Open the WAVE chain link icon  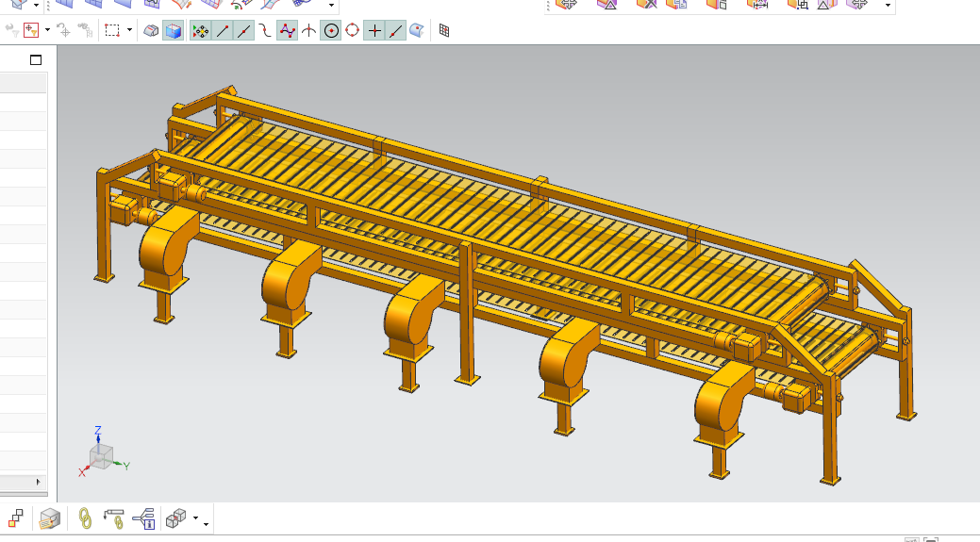click(x=84, y=518)
